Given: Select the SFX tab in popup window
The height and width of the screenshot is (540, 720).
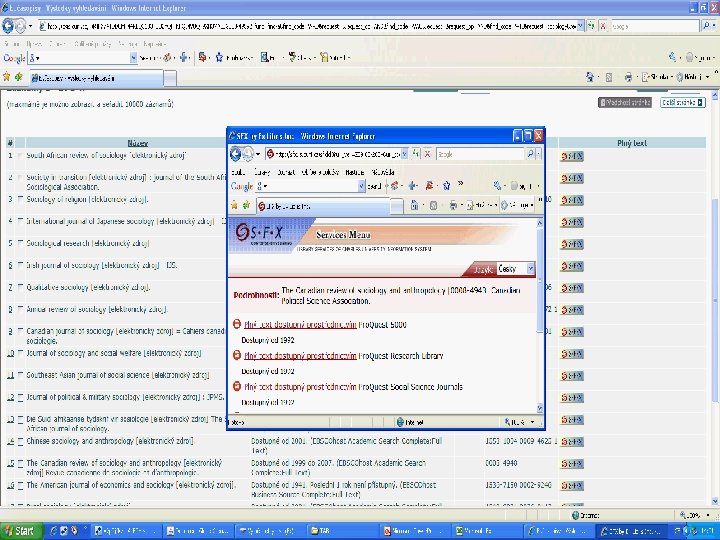Looking at the screenshot, I should coord(322,206).
